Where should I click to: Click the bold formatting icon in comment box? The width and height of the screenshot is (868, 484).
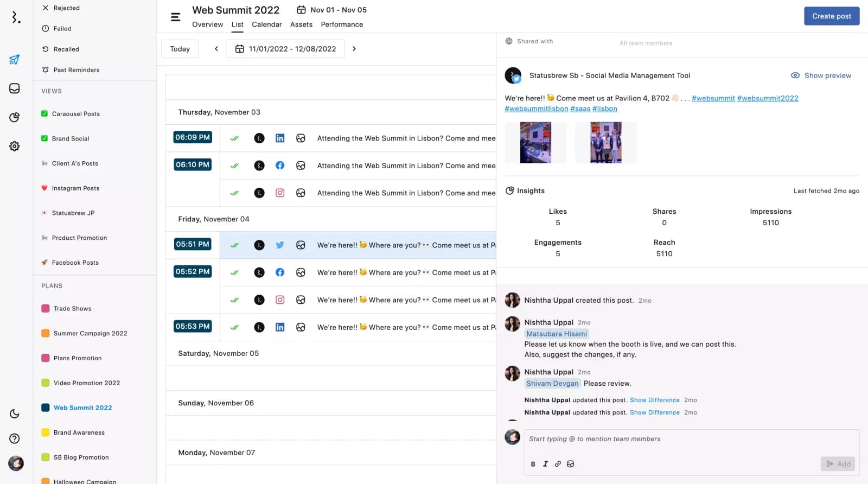click(533, 464)
